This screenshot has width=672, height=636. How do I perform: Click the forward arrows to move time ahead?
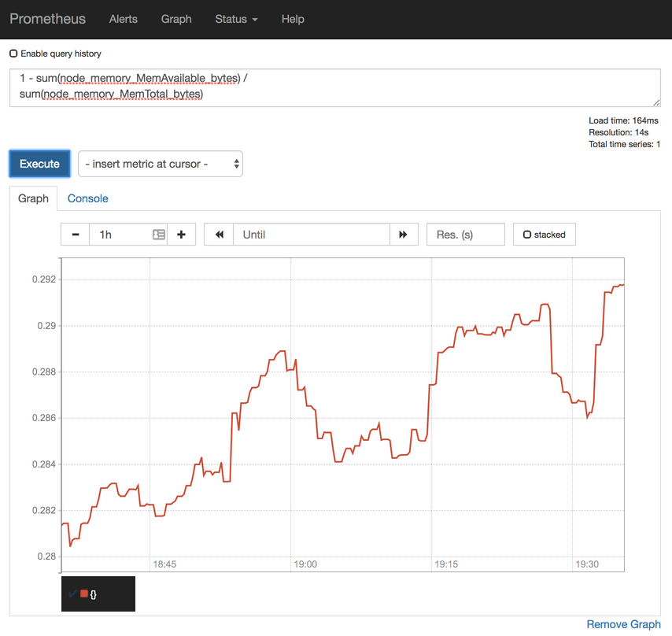click(404, 234)
